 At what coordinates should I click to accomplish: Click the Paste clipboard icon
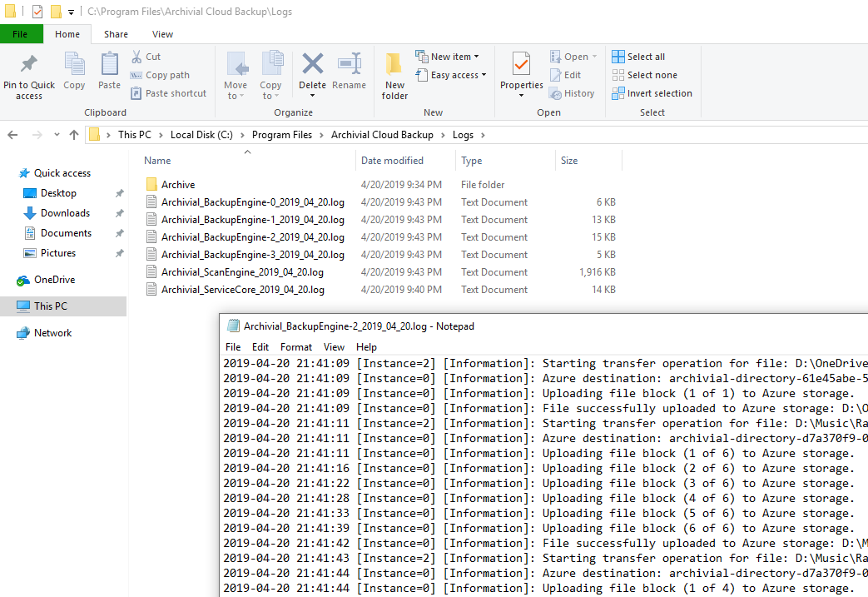coord(109,63)
